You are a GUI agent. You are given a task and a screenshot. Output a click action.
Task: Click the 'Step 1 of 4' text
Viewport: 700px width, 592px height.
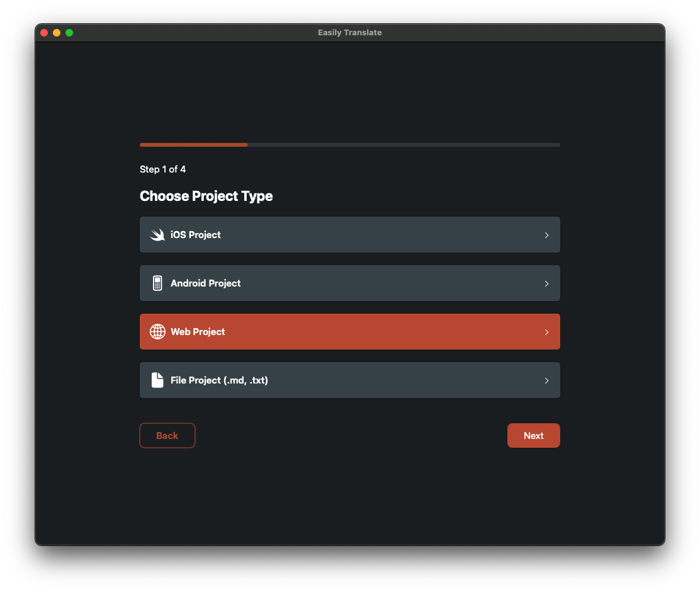162,169
